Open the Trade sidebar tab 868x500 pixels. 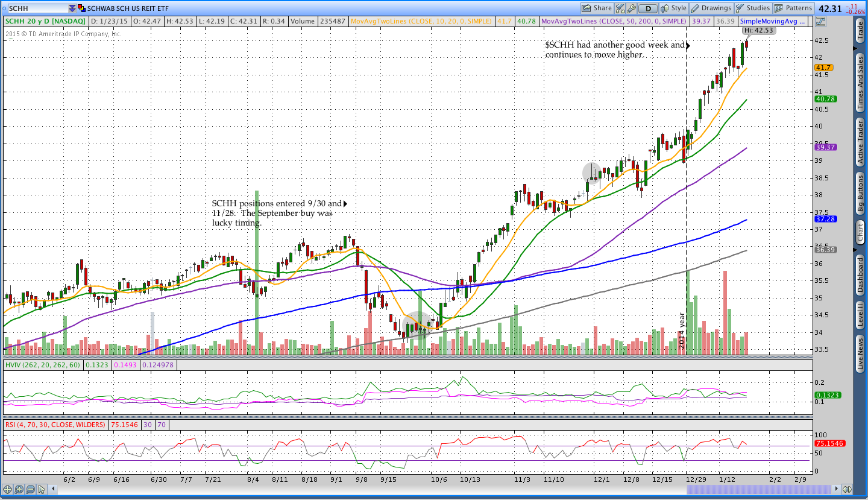(860, 30)
